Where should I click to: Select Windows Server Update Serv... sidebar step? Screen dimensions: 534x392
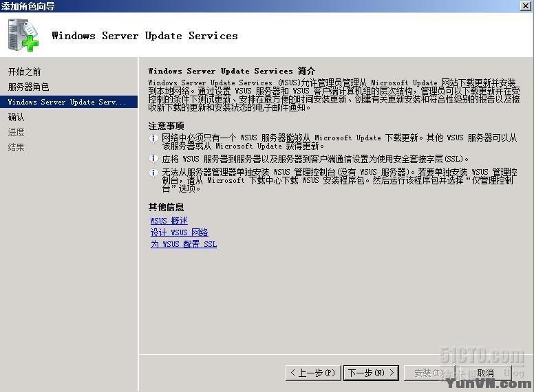click(x=69, y=102)
